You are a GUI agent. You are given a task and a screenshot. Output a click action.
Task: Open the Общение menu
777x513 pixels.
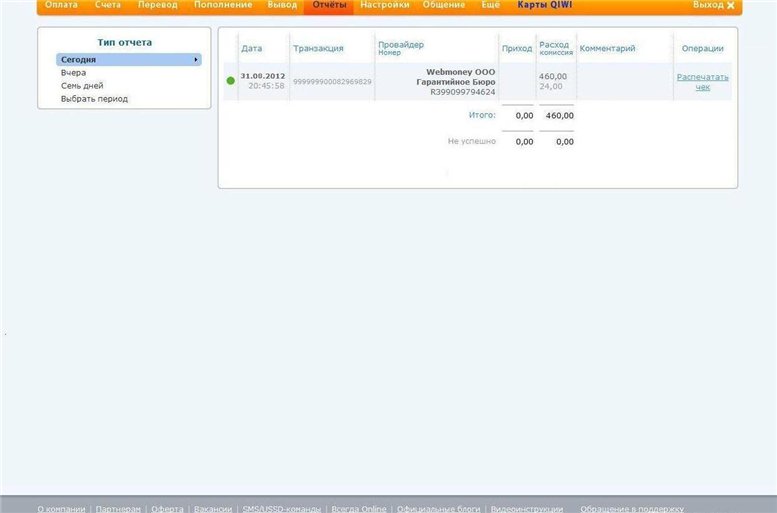(444, 5)
